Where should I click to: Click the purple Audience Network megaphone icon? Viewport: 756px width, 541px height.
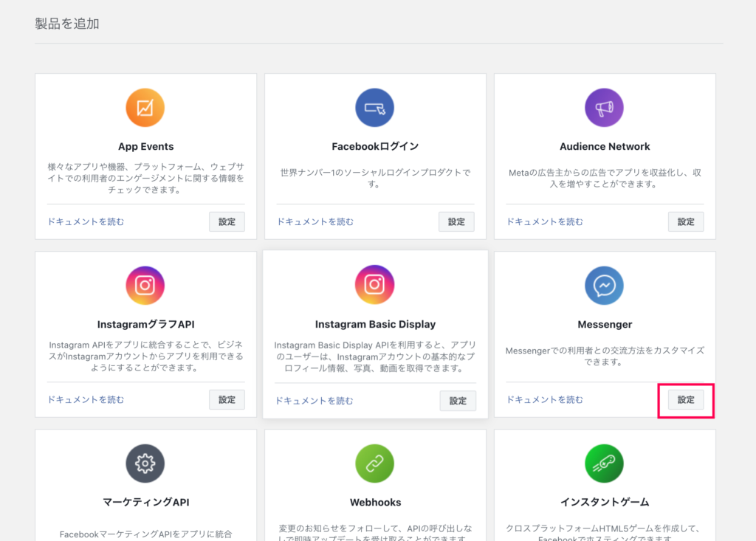604,108
